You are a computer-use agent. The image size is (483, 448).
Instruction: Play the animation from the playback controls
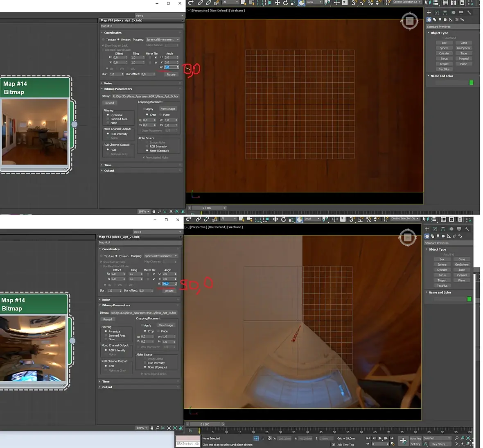(x=380, y=438)
